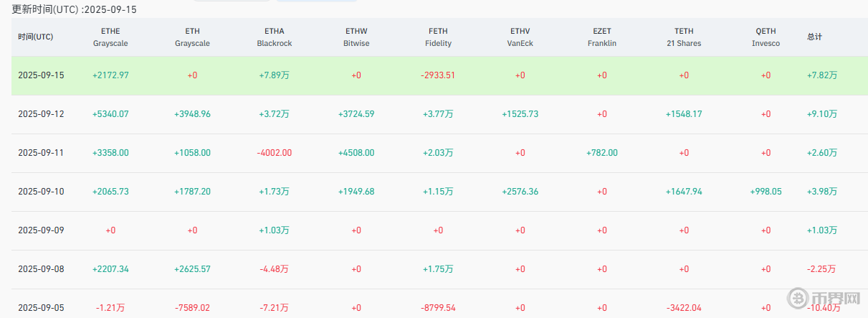Screen dimensions: 868x318
Task: Click the 2025-09-10 date cell
Action: 41,192
